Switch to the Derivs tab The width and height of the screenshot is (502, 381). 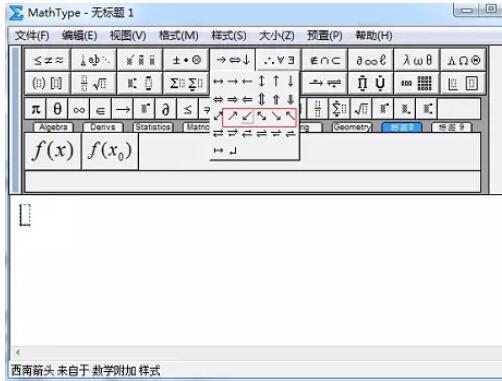coord(103,127)
